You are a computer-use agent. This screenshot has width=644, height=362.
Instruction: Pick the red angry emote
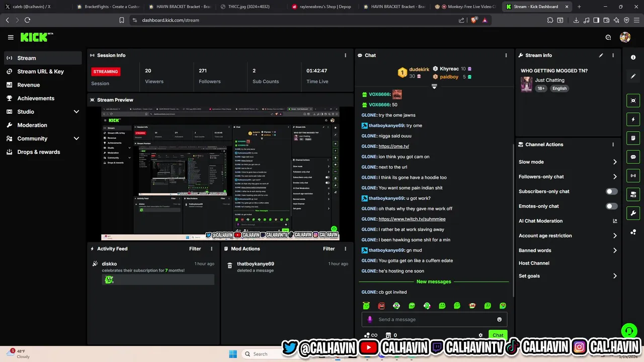click(381, 306)
